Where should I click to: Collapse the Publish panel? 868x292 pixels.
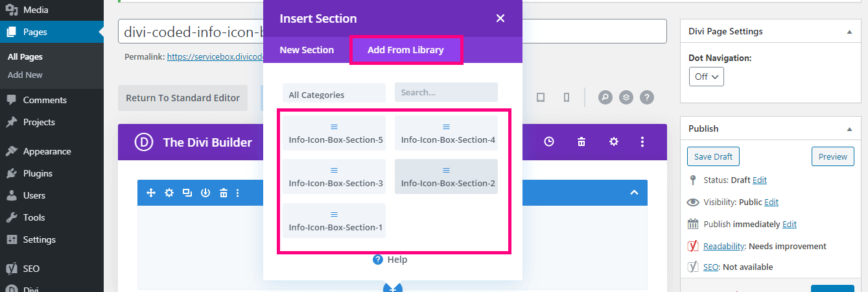849,129
